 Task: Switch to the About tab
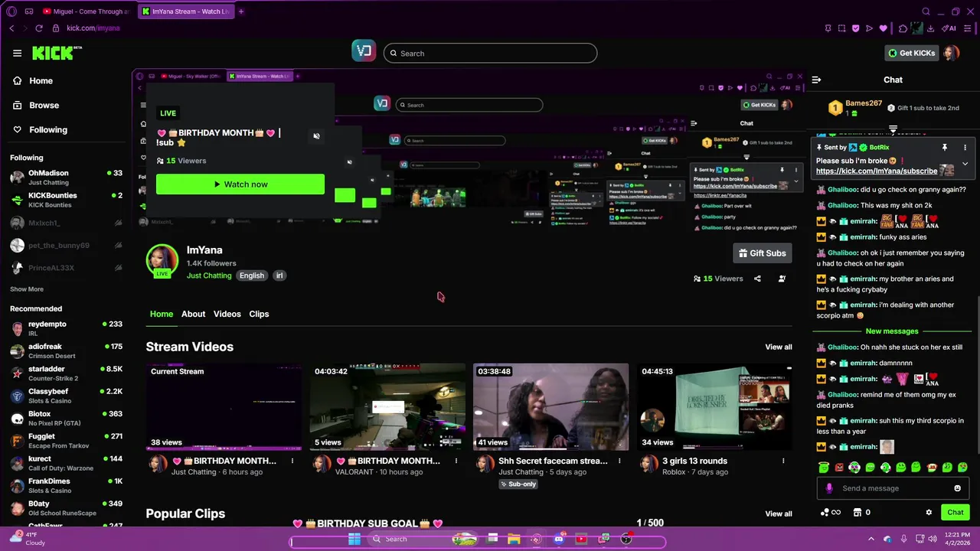193,314
